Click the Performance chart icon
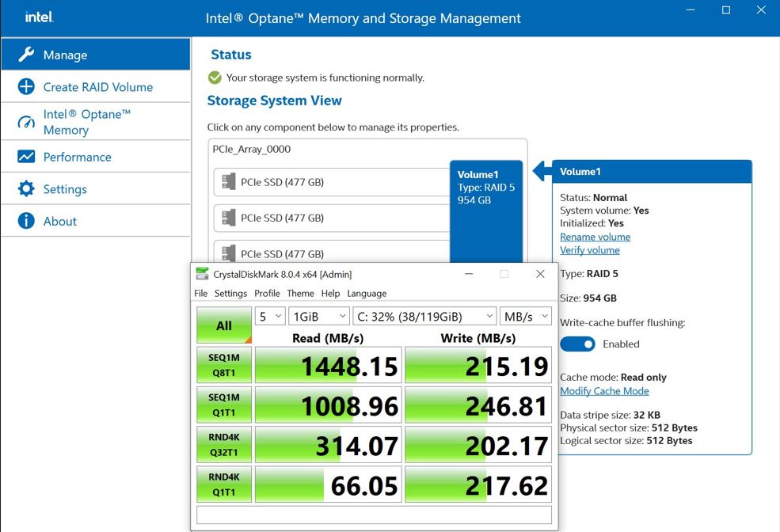This screenshot has height=532, width=780. [x=26, y=157]
